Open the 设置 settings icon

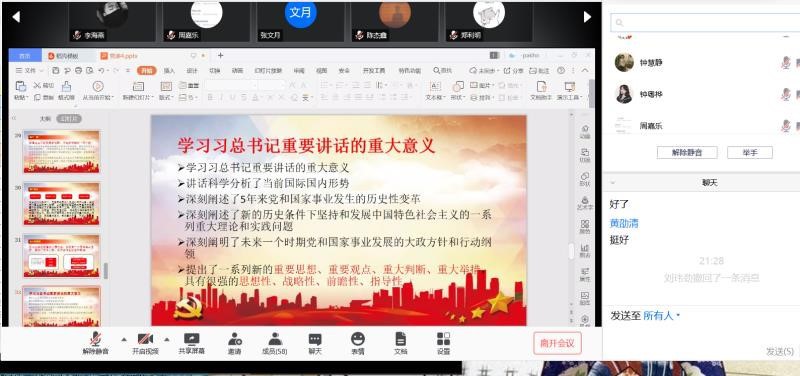(x=443, y=343)
